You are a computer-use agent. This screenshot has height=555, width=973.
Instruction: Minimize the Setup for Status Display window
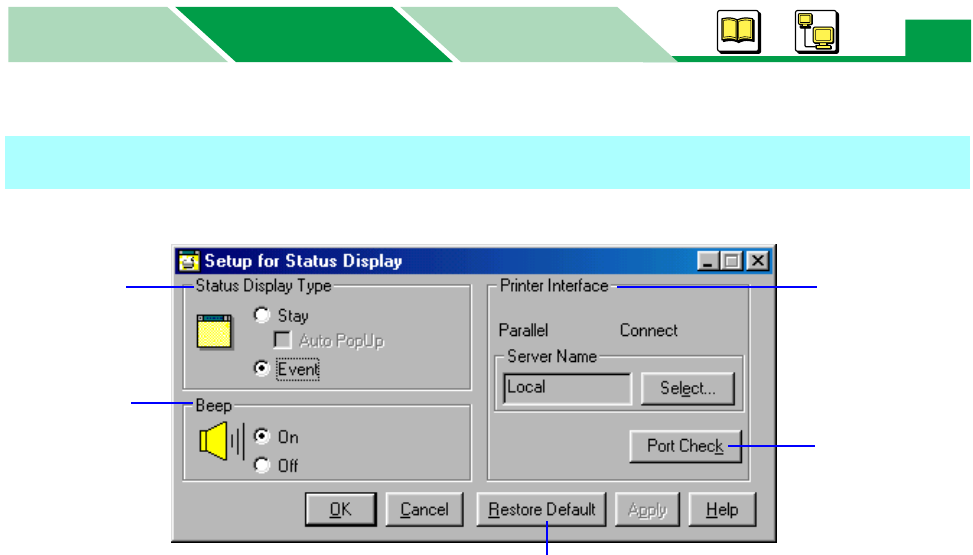pyautogui.click(x=708, y=261)
